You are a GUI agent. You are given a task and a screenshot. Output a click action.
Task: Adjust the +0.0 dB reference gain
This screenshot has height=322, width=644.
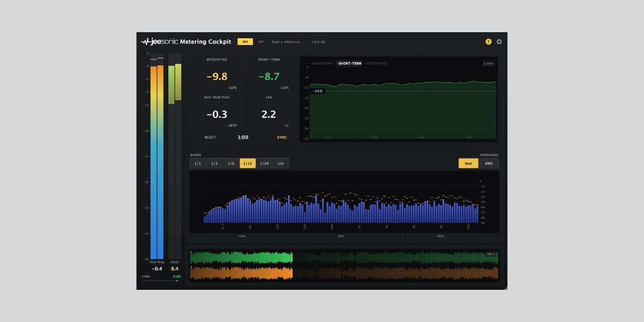click(318, 42)
